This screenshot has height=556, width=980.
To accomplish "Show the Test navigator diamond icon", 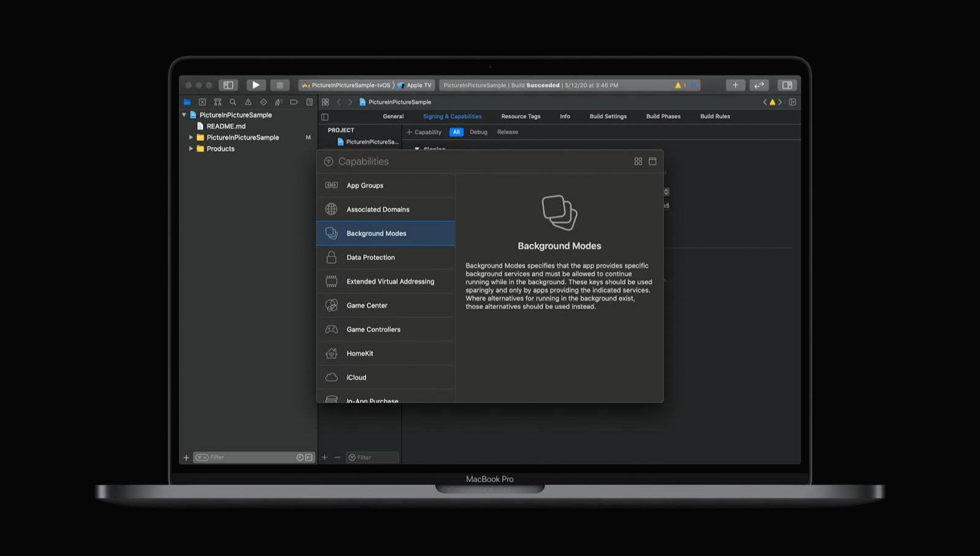I will click(263, 102).
